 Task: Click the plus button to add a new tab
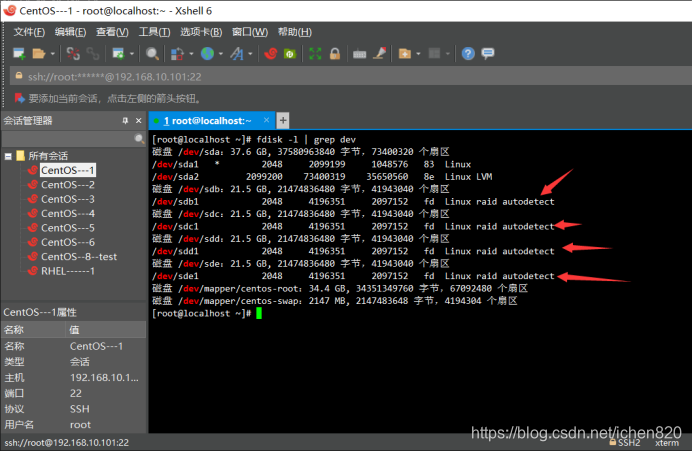(282, 120)
